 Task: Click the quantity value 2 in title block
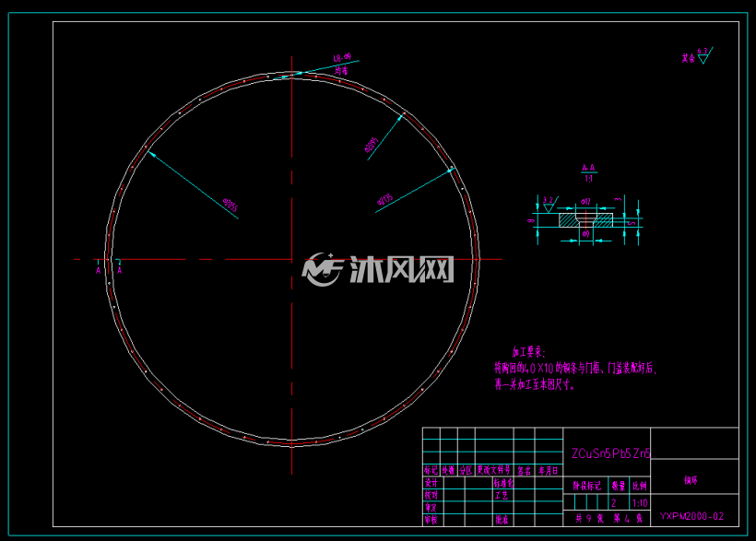point(614,503)
